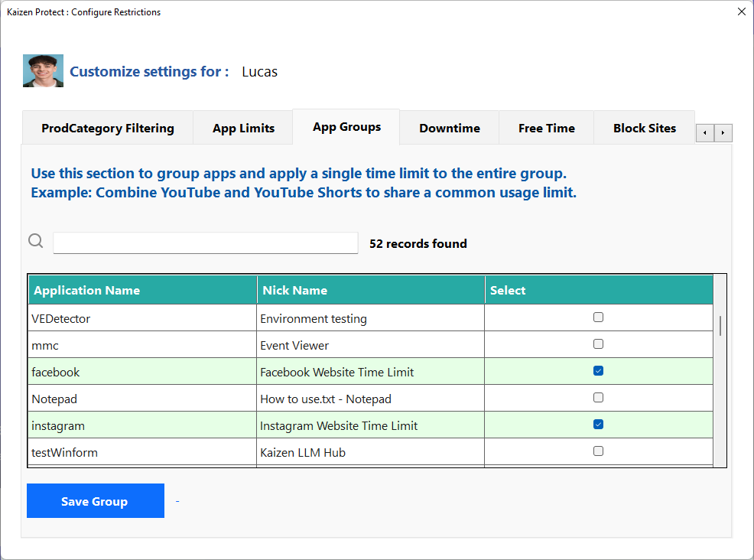Screen dimensions: 754x560
Task: Click the right tab scroll arrow
Action: (x=723, y=132)
